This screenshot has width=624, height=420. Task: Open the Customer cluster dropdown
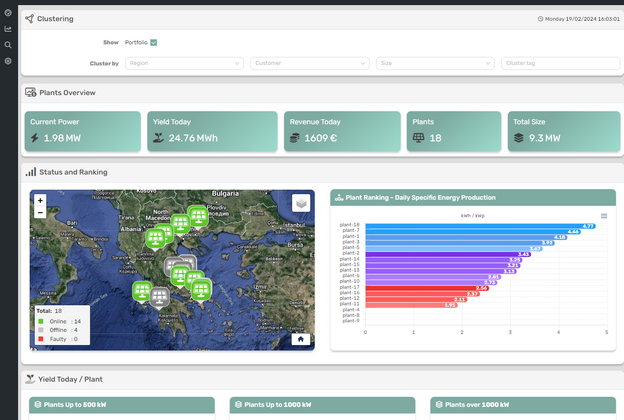point(309,63)
